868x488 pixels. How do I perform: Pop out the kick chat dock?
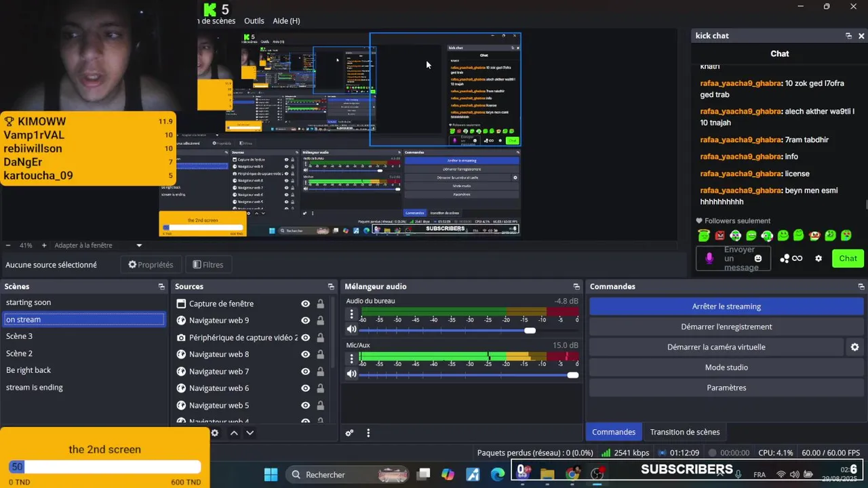tap(848, 36)
